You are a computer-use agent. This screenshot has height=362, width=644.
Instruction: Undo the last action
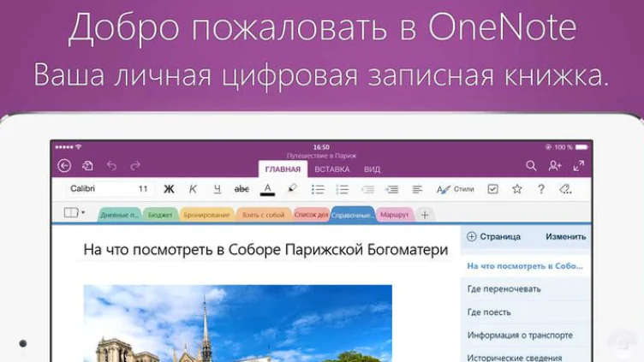click(x=111, y=166)
